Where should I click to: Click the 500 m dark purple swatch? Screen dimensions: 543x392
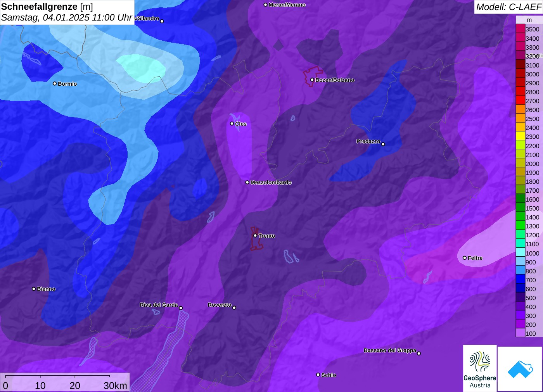pos(521,297)
